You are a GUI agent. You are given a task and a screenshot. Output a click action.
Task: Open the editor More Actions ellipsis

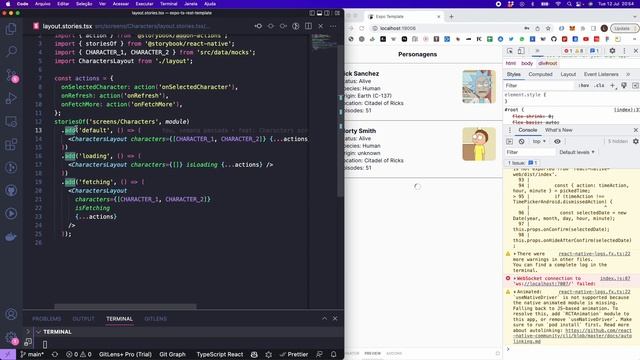click(333, 26)
